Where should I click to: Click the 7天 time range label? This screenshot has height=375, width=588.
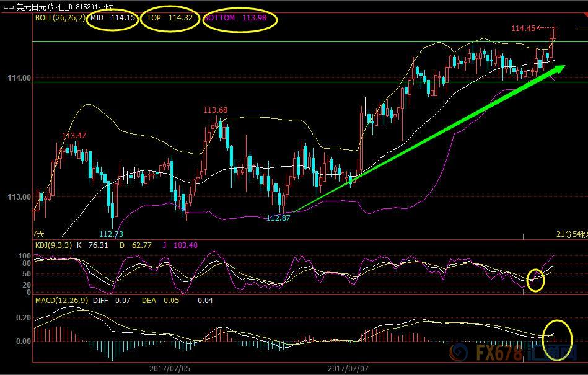tap(39, 234)
